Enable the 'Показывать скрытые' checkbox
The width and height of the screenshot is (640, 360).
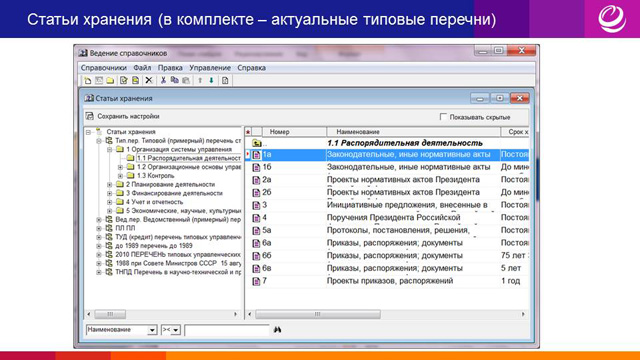(x=443, y=117)
